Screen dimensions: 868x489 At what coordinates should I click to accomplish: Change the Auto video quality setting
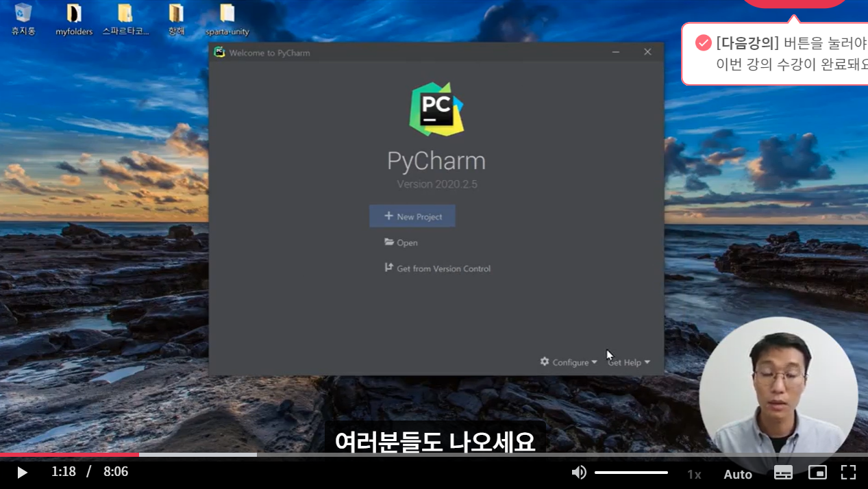click(738, 474)
